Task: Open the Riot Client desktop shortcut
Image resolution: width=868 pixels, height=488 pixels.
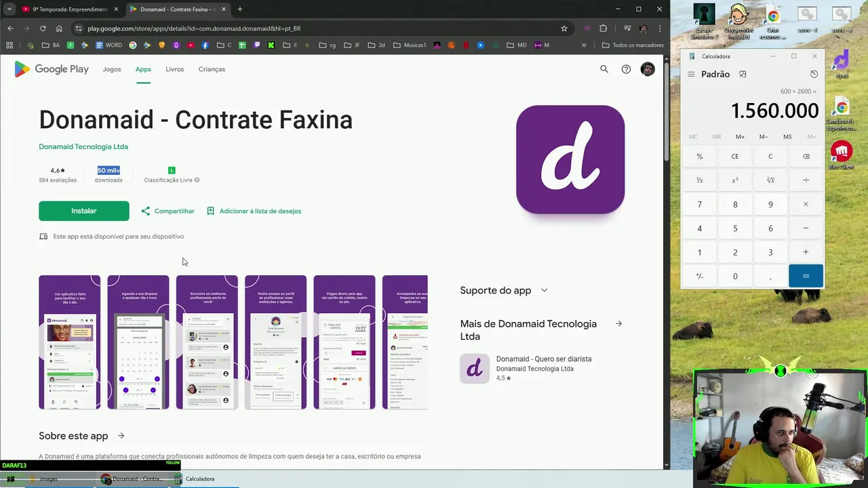Action: point(842,155)
